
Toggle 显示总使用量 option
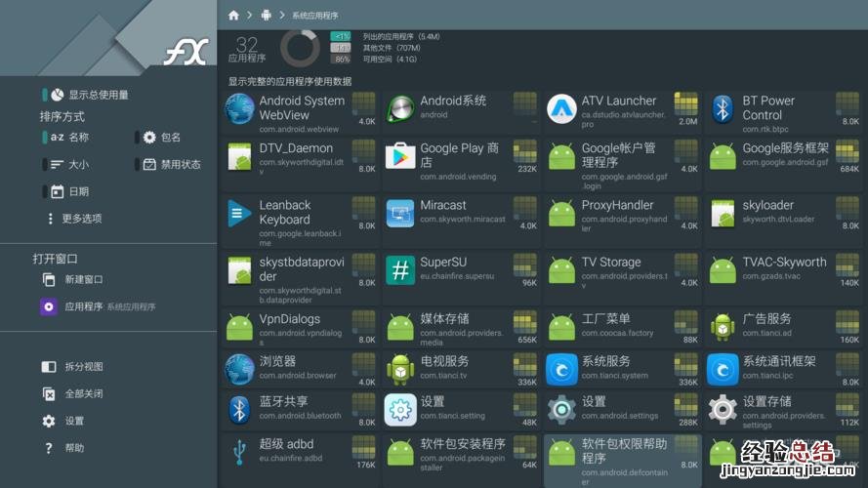(86, 95)
